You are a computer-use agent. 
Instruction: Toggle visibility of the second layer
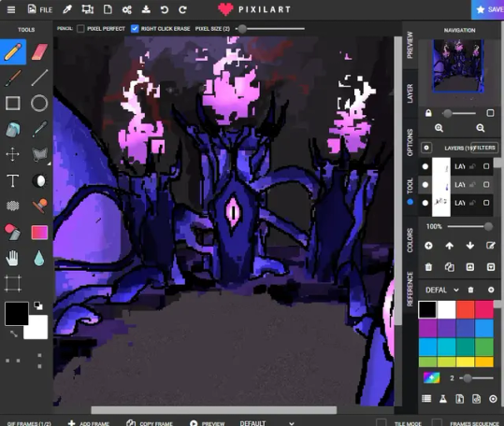click(x=425, y=185)
